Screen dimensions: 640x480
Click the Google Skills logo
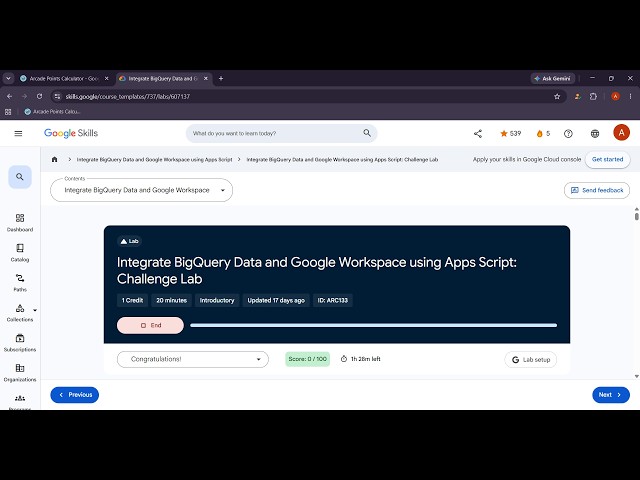point(71,133)
